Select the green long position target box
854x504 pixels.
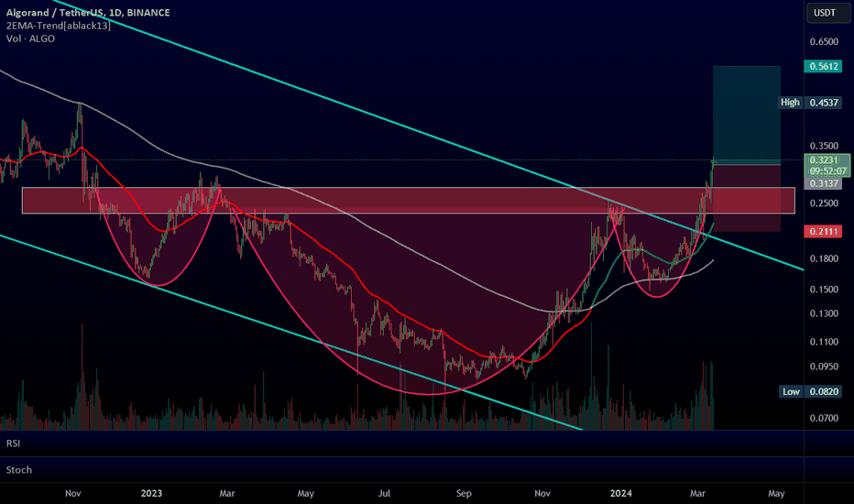[747, 115]
